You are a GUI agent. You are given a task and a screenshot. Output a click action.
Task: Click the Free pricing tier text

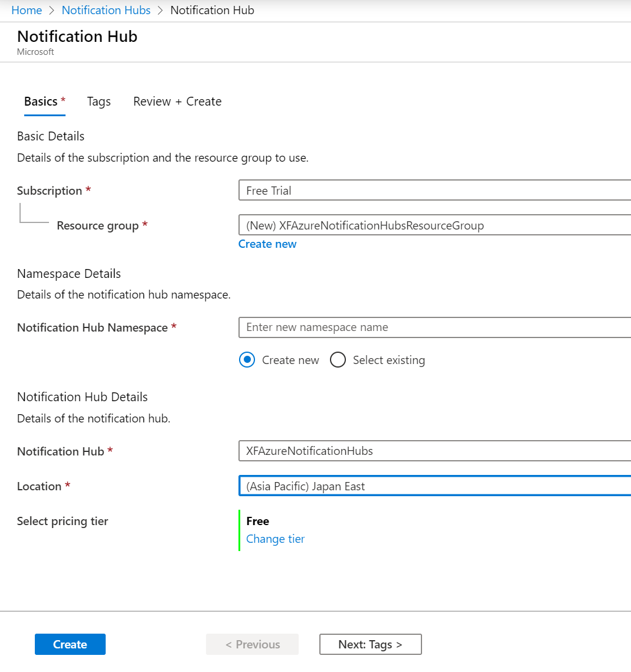coord(257,521)
